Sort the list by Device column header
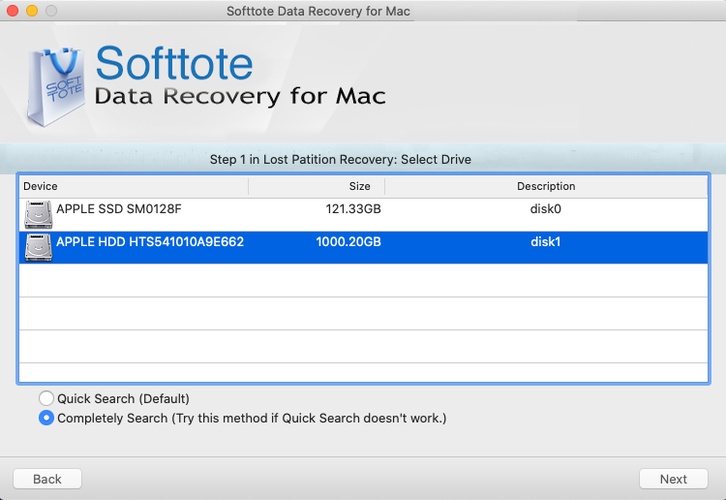The image size is (726, 500). point(134,186)
